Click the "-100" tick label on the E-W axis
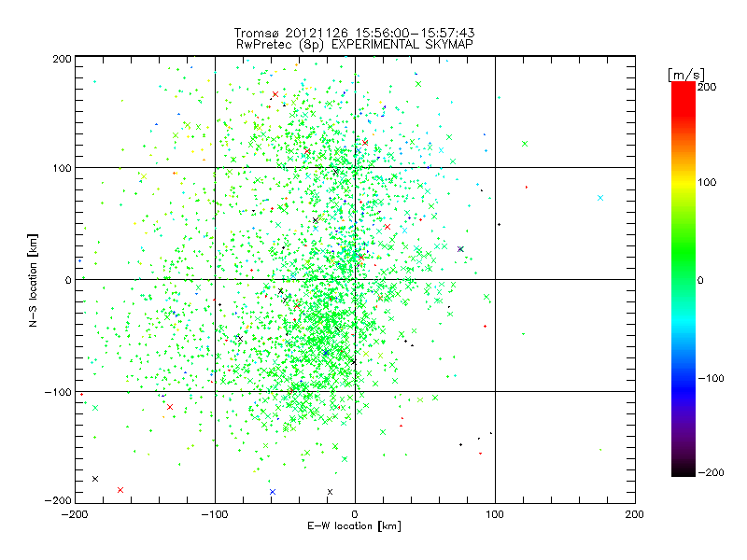 tap(215, 514)
